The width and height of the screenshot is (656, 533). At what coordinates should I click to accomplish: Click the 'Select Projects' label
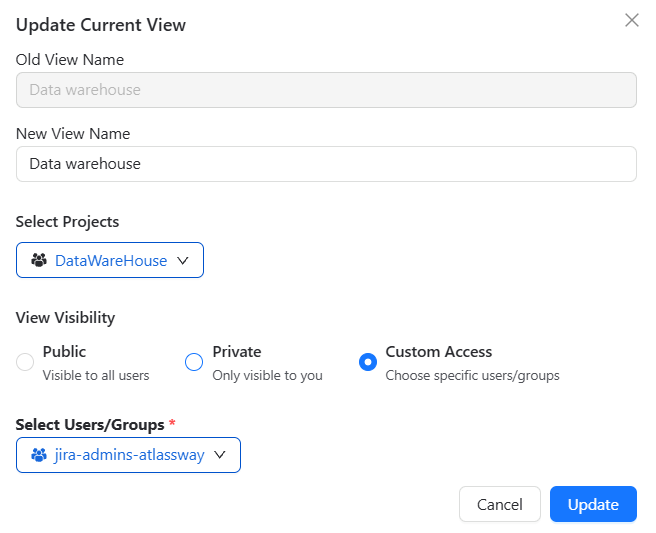click(x=67, y=222)
